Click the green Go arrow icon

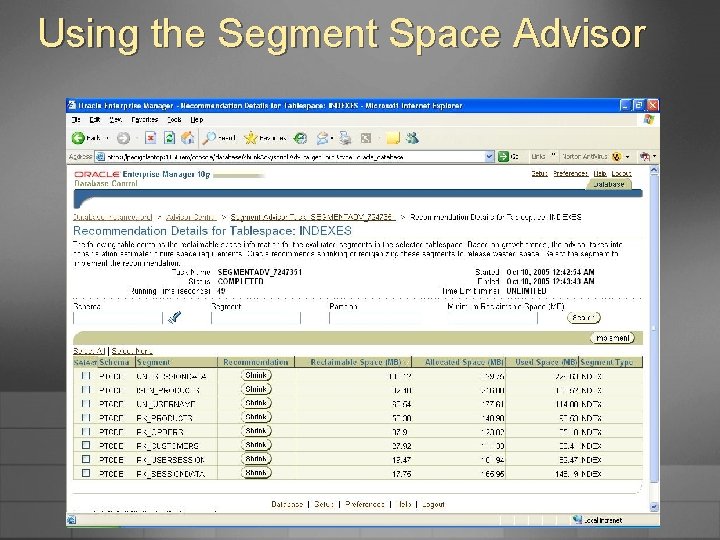pos(503,157)
